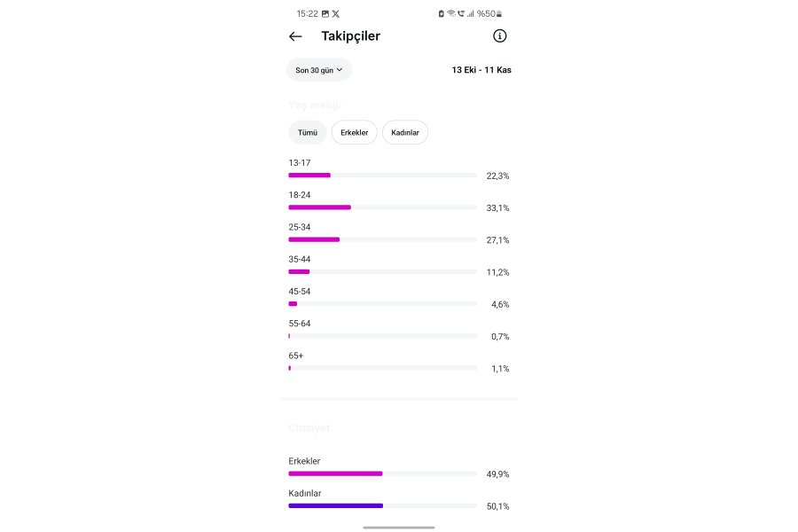The width and height of the screenshot is (798, 532).
Task: Tap the battery icon in status bar
Action: (x=499, y=14)
